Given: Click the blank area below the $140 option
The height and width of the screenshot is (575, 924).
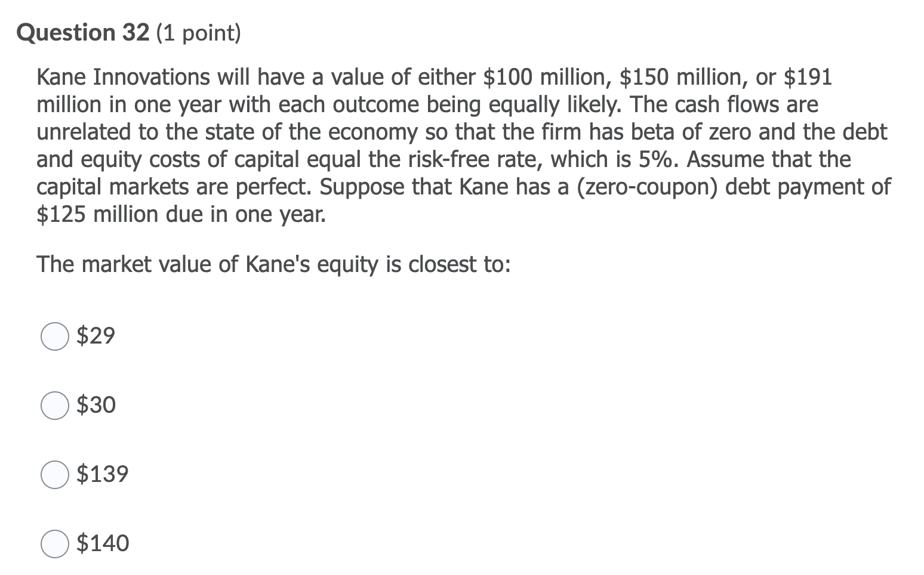Looking at the screenshot, I should tap(298, 567).
